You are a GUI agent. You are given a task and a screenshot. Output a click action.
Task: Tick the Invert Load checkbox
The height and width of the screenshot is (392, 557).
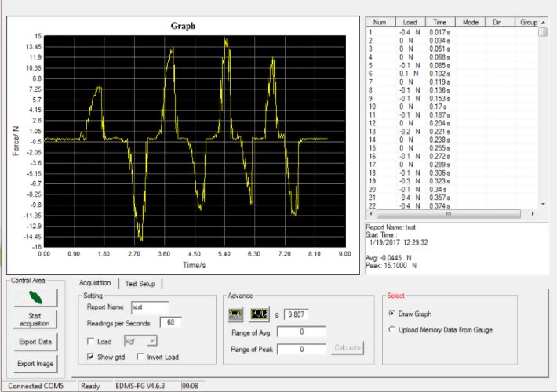tap(142, 357)
